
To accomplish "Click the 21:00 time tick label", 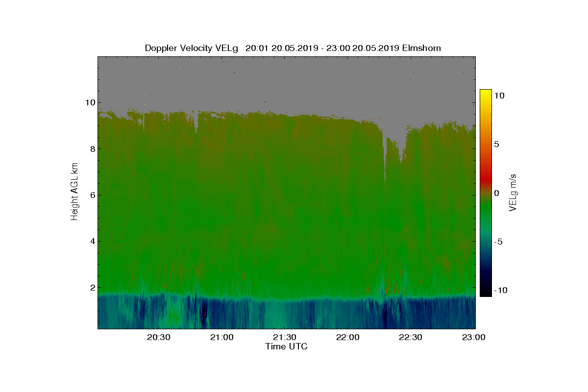I will [222, 337].
